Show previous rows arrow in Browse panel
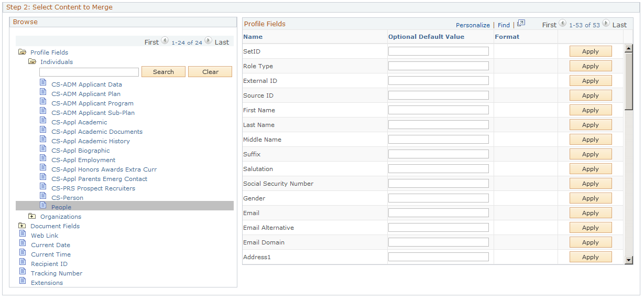Image resolution: width=644 pixels, height=298 pixels. (165, 40)
